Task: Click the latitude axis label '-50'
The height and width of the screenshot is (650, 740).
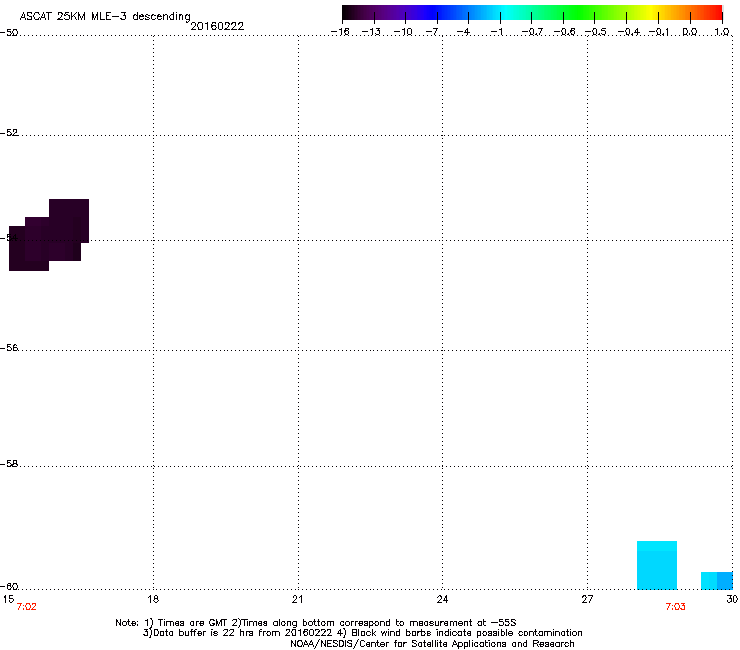Action: coord(9,33)
